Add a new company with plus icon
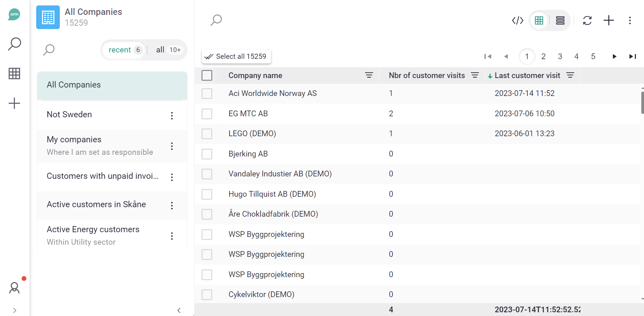This screenshot has height=316, width=644. [609, 21]
